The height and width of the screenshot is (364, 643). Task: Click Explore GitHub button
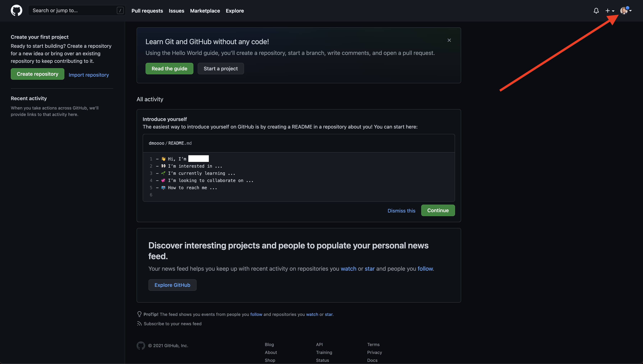(173, 285)
